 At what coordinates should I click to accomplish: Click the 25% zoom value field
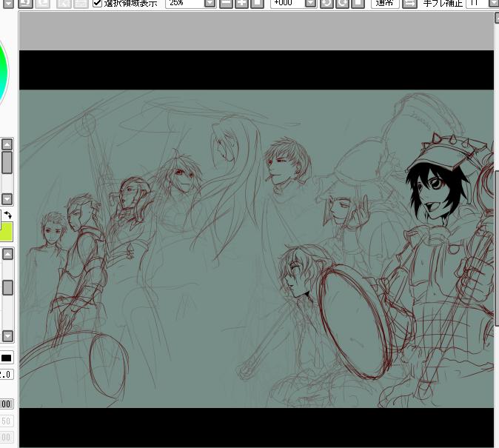tap(185, 3)
